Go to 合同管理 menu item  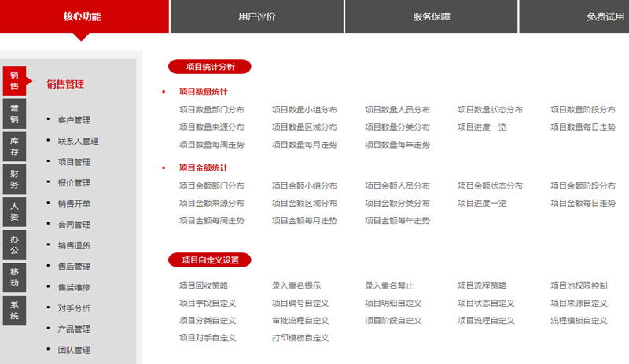(x=74, y=224)
